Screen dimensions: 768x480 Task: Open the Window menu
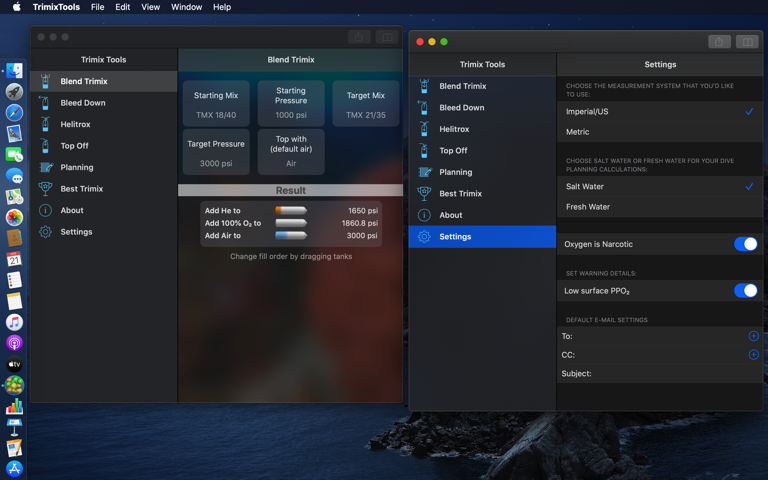[x=186, y=7]
